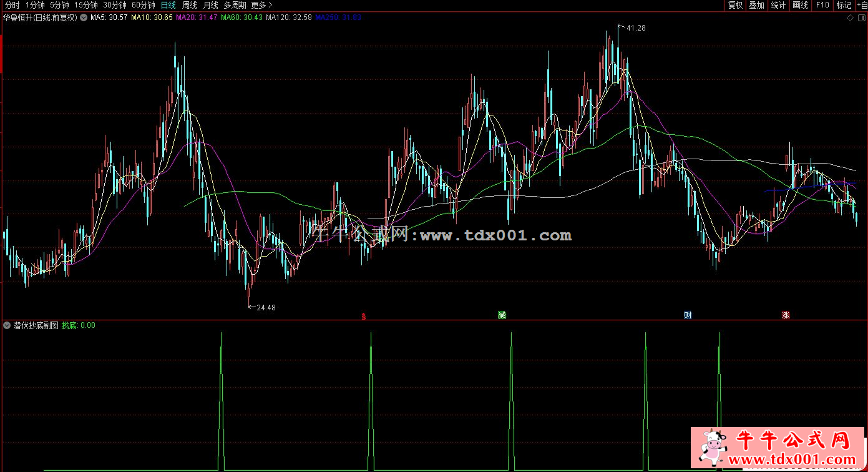Click the diamond icon at top right
This screenshot has height=472, width=868.
[x=850, y=17]
